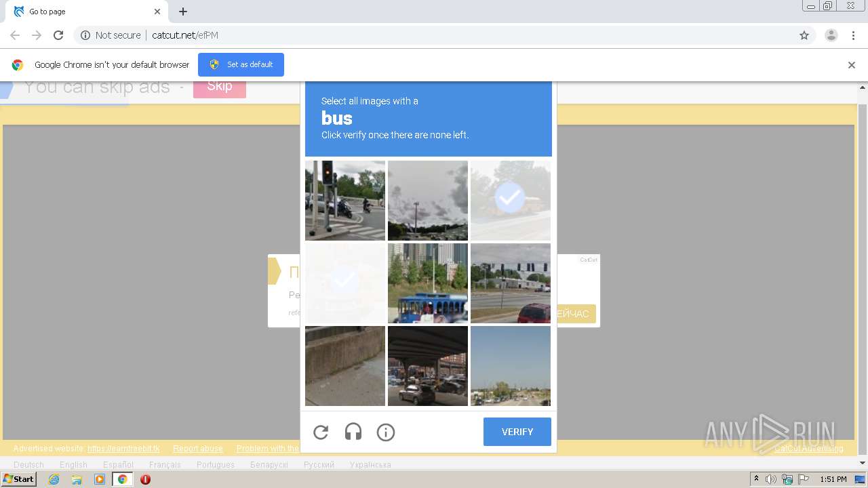Screen dimensions: 868x488
Task: Reload the current page
Action: [x=58, y=35]
